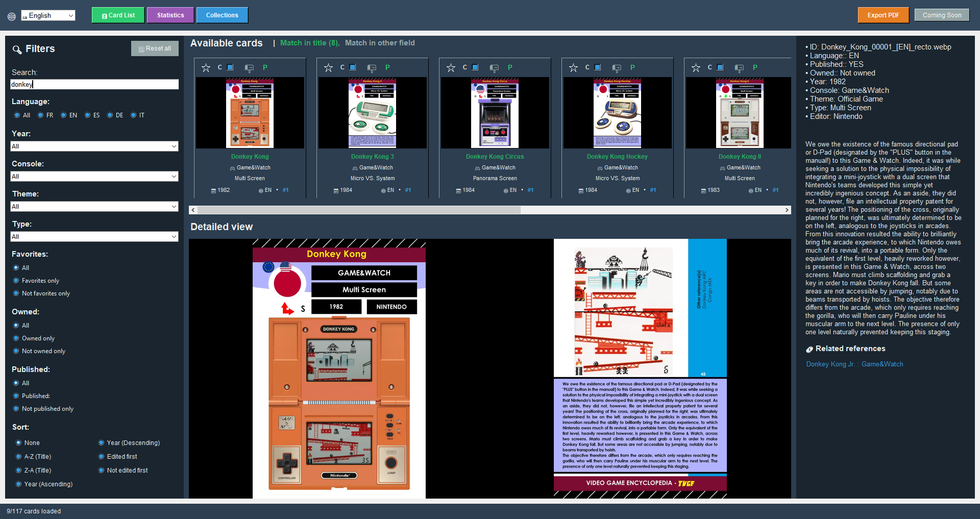
Task: Click the Export PDF button
Action: click(883, 15)
